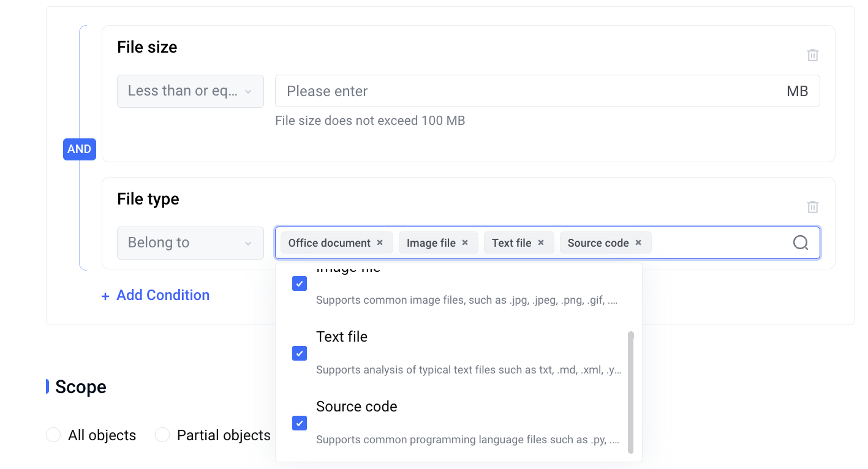
Task: Select the Partial objects radio button
Action: point(162,435)
